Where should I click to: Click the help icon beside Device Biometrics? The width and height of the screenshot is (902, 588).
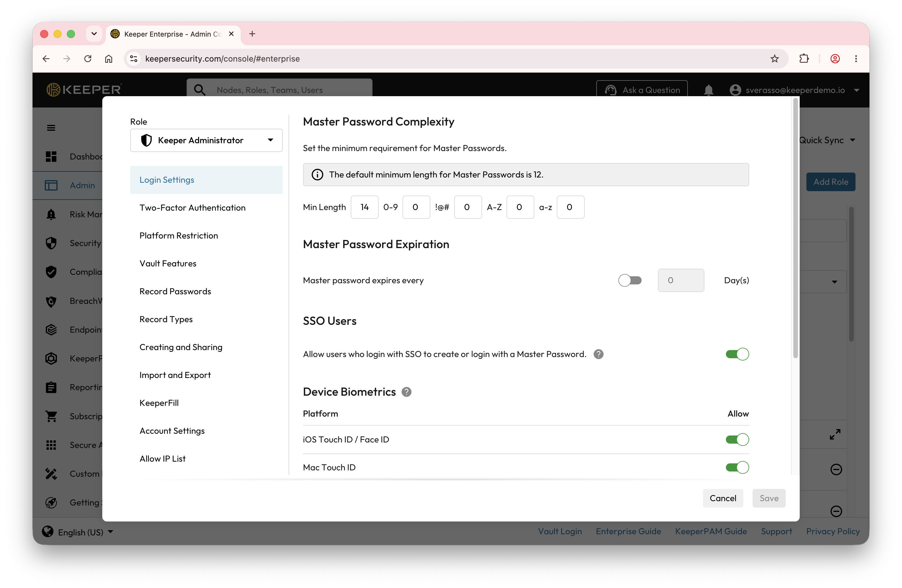tap(406, 392)
